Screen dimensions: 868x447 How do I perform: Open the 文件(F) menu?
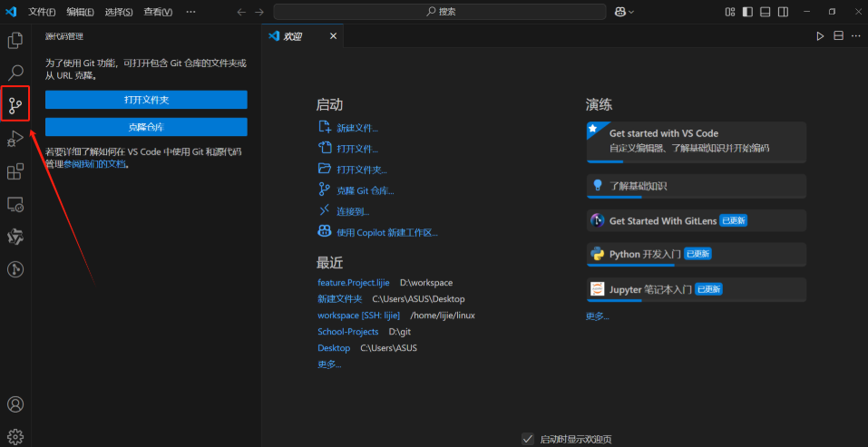click(42, 12)
